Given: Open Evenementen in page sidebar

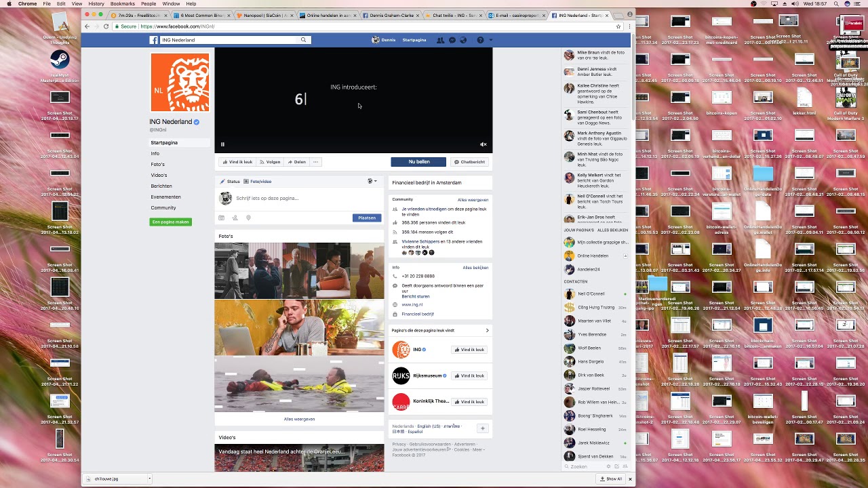Looking at the screenshot, I should pos(165,197).
